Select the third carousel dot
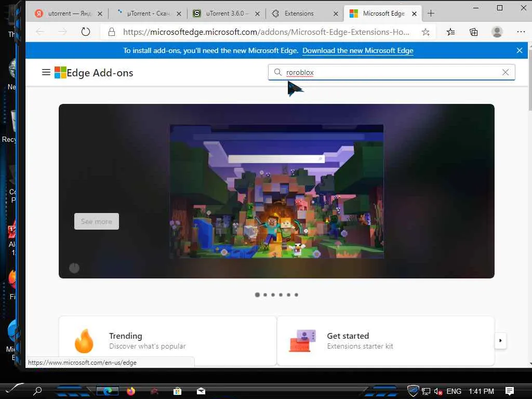This screenshot has height=399, width=532. [x=273, y=295]
